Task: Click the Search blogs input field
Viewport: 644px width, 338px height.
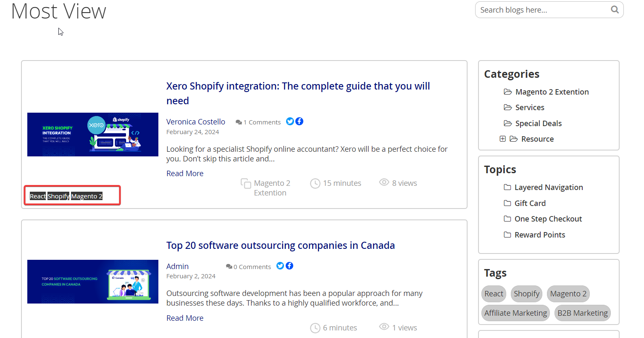Action: [542, 10]
